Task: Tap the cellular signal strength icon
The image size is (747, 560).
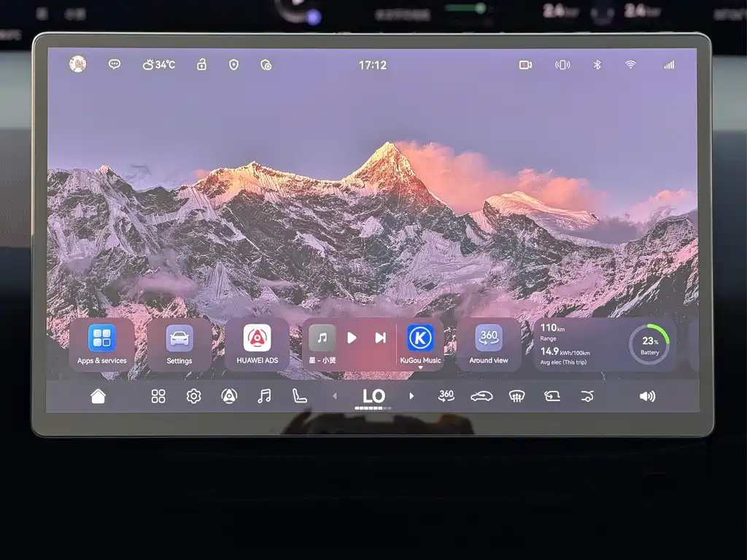Action: click(x=670, y=65)
